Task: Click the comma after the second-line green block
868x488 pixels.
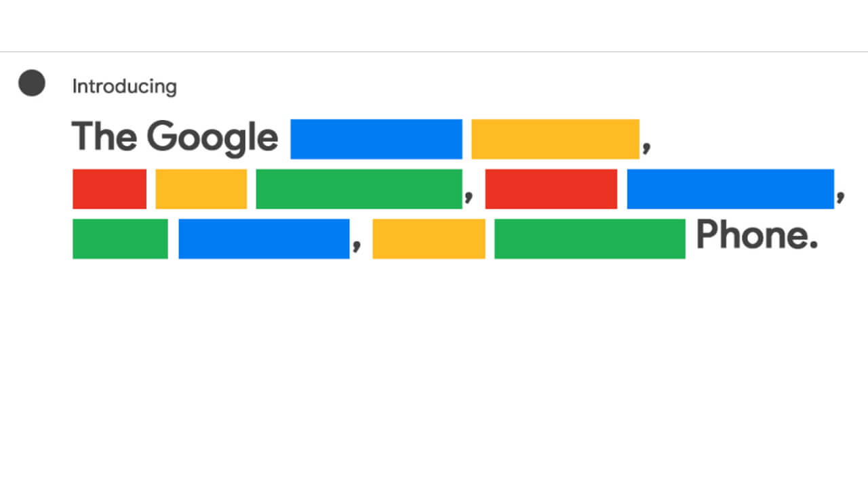Action: pyautogui.click(x=468, y=198)
